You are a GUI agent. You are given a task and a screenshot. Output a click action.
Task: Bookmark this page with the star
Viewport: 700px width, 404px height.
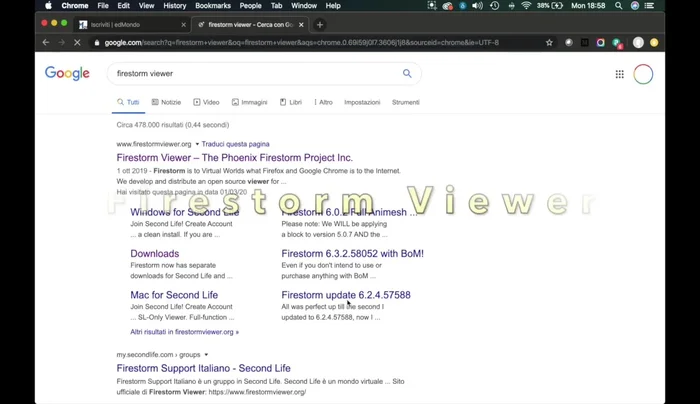pyautogui.click(x=549, y=42)
